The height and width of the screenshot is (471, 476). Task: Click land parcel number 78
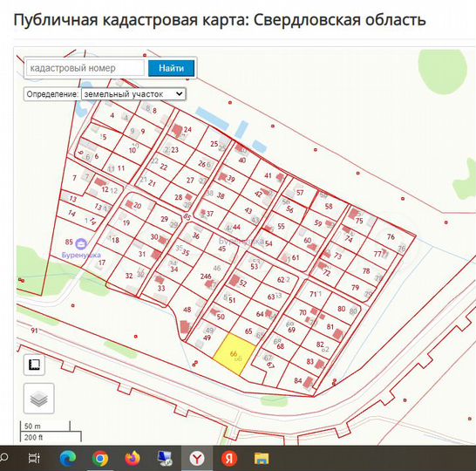point(366,270)
